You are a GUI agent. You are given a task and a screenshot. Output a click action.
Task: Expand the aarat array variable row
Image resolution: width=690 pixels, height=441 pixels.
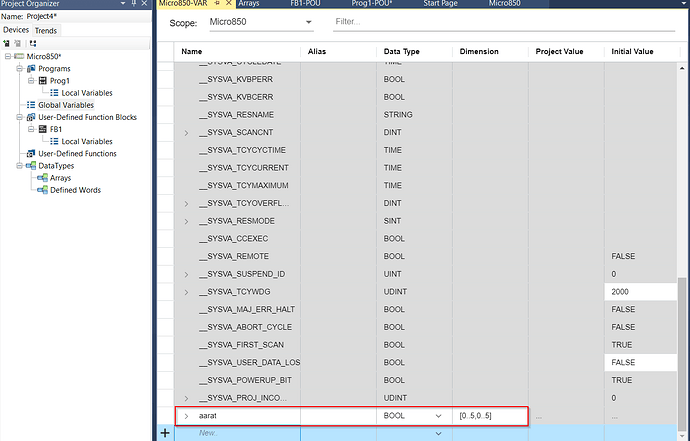tap(186, 415)
